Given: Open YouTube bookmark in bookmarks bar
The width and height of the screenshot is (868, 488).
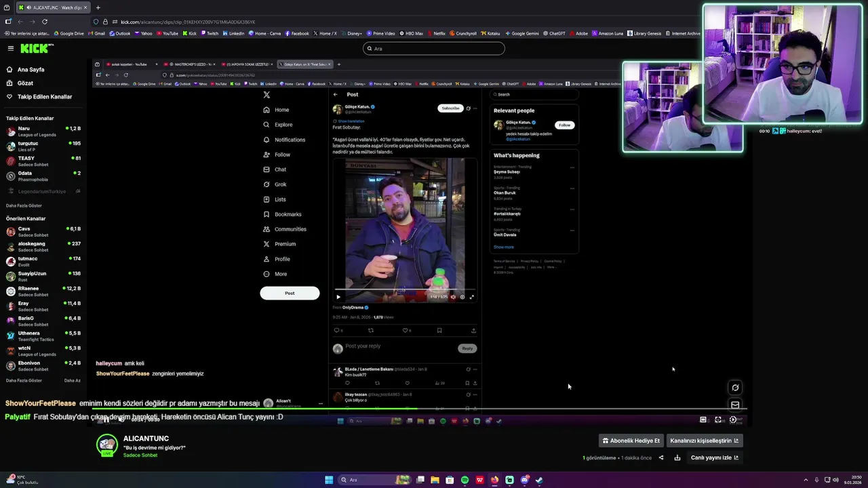Looking at the screenshot, I should coord(167,33).
